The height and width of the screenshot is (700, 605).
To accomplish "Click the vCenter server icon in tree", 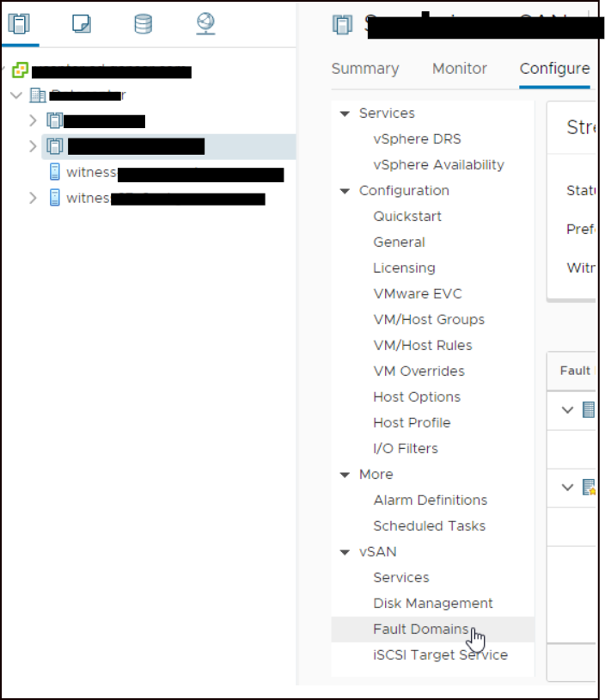I will 20,71.
